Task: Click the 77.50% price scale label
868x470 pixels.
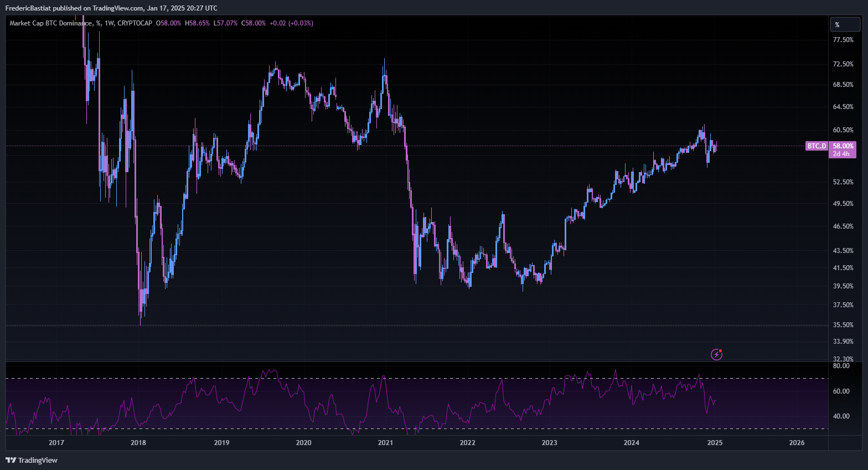Action: coord(843,40)
